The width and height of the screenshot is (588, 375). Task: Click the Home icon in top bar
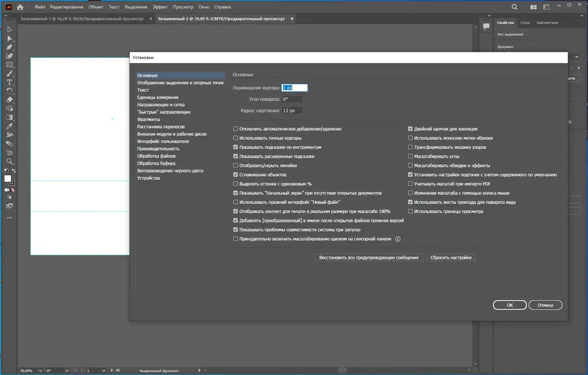point(20,6)
